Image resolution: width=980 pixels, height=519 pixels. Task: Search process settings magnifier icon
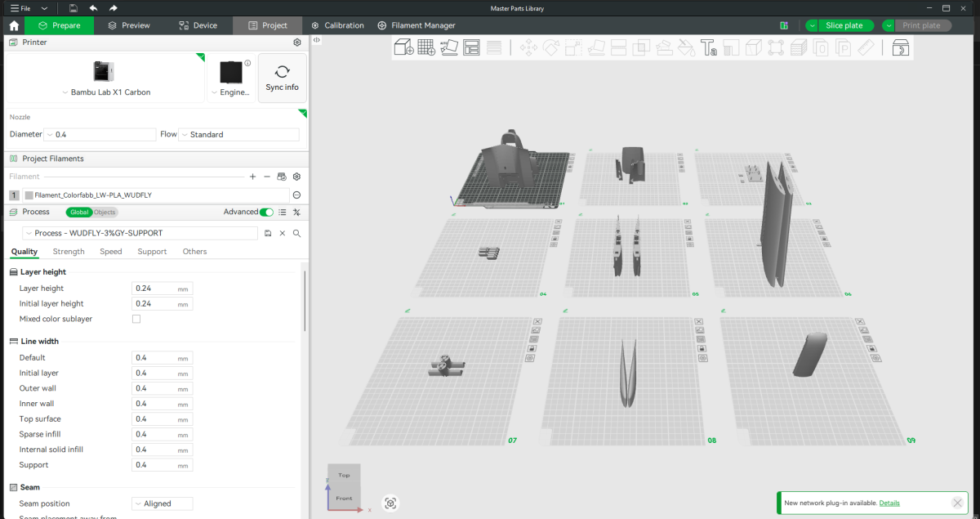click(x=297, y=233)
